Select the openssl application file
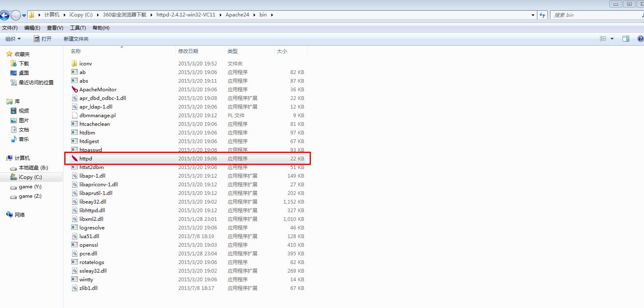Viewport: 644px width, 308px height. pyautogui.click(x=89, y=245)
